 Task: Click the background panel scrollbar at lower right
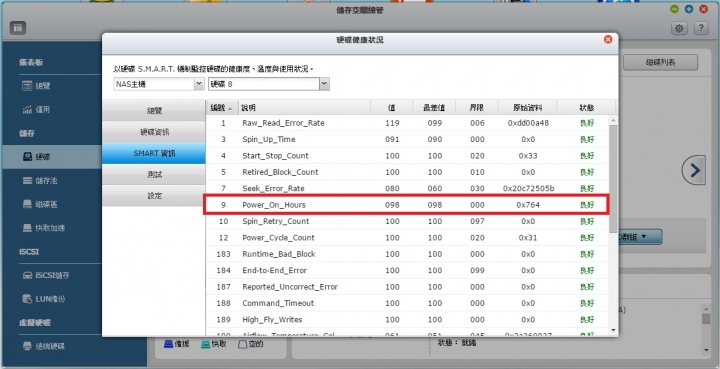706,319
